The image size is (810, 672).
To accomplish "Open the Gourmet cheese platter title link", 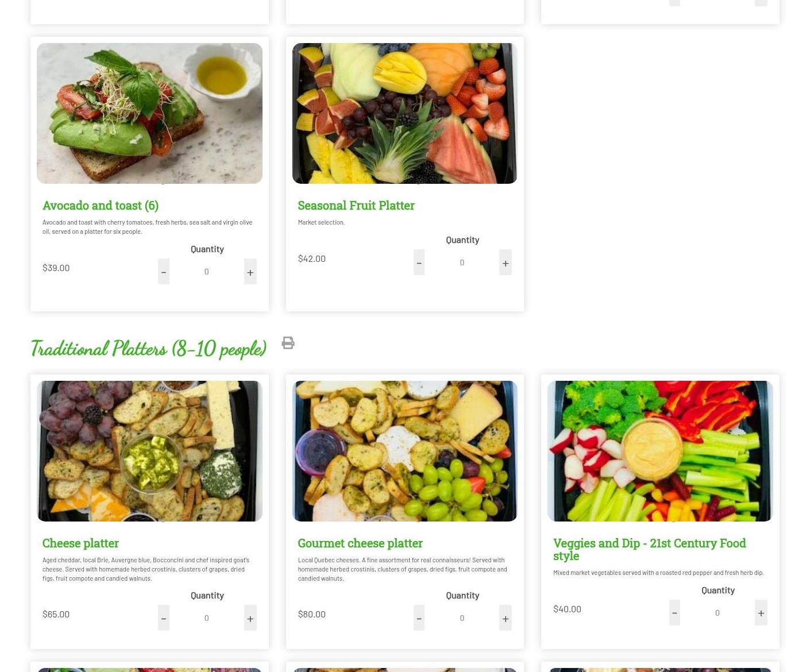I will [x=360, y=543].
